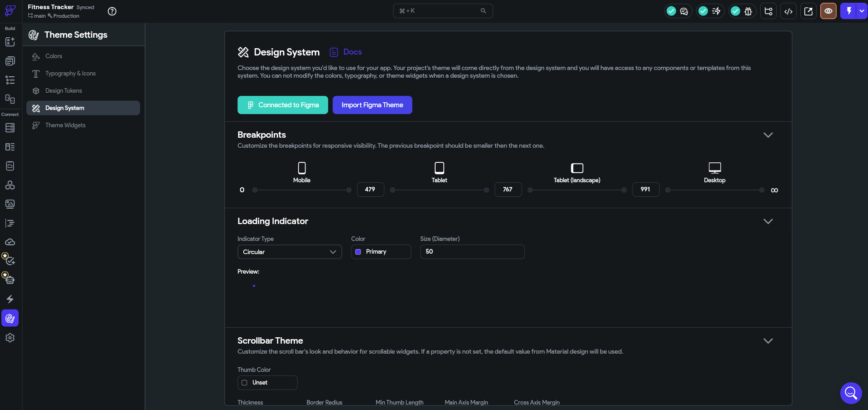Open the bug debug issues icon
The image size is (868, 410).
(x=748, y=11)
